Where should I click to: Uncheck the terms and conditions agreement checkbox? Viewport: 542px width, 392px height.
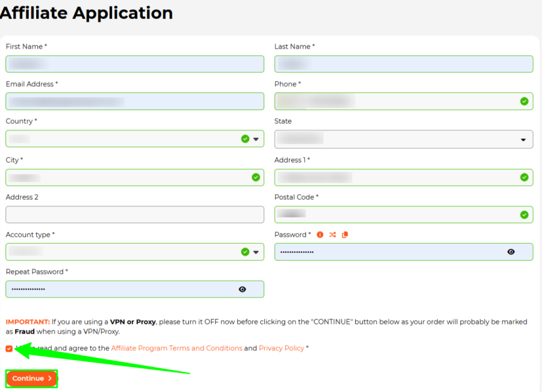coord(9,348)
